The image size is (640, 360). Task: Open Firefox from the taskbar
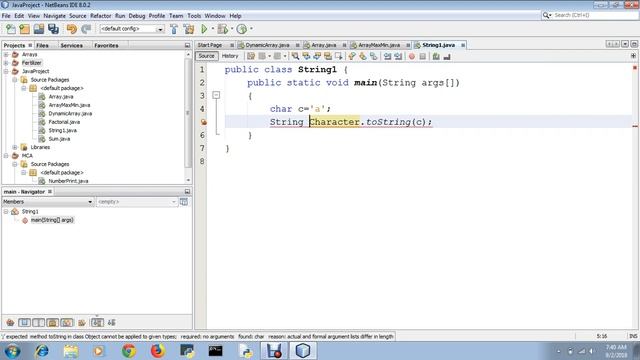tap(158, 351)
